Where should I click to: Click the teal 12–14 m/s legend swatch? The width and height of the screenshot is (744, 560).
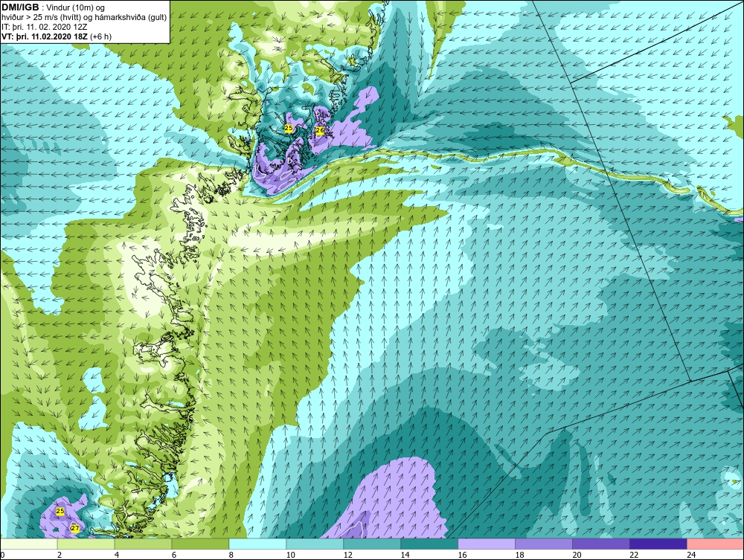coord(372,544)
